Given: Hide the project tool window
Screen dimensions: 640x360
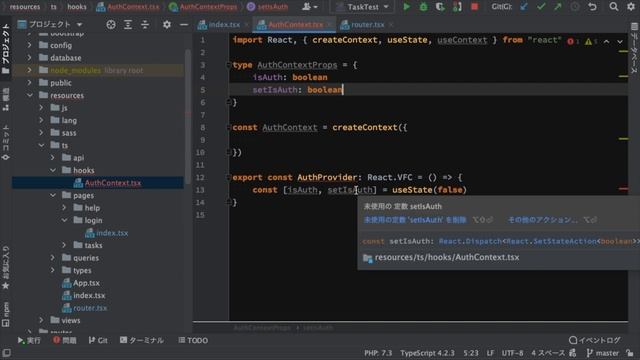Looking at the screenshot, I should [184, 24].
